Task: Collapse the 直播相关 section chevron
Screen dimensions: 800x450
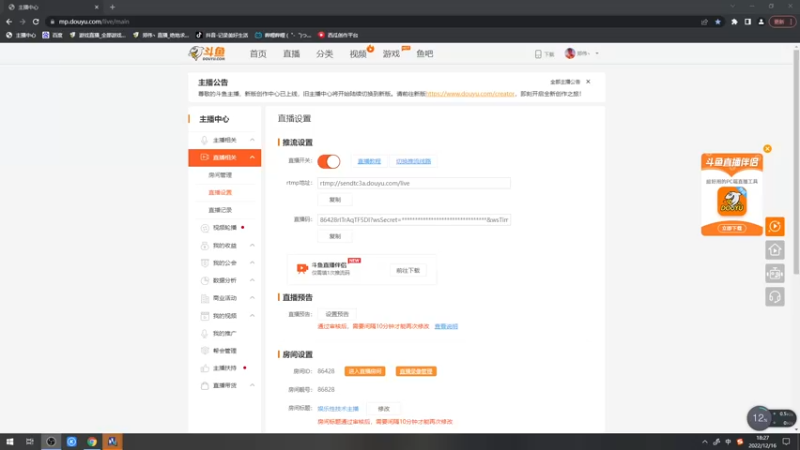Action: point(252,157)
